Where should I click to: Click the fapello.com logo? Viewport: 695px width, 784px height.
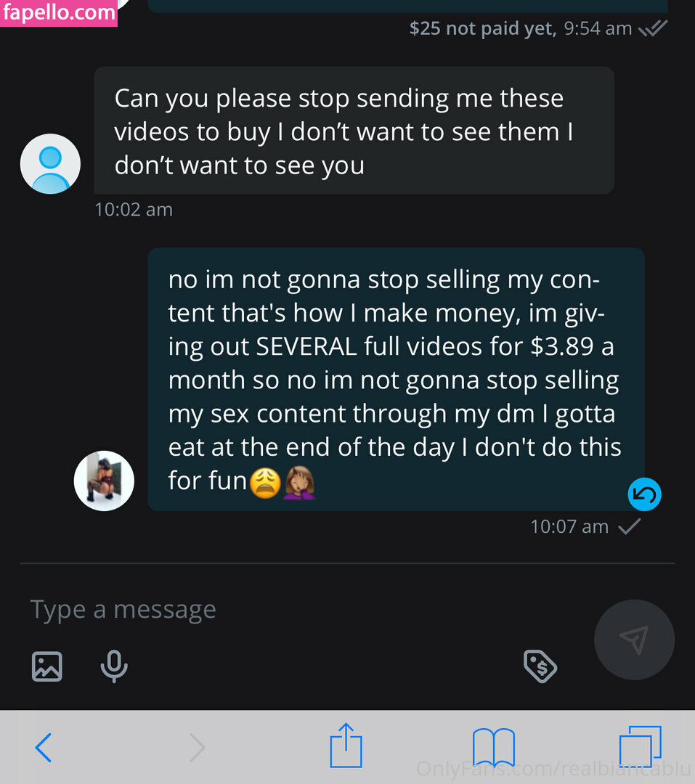click(x=59, y=13)
